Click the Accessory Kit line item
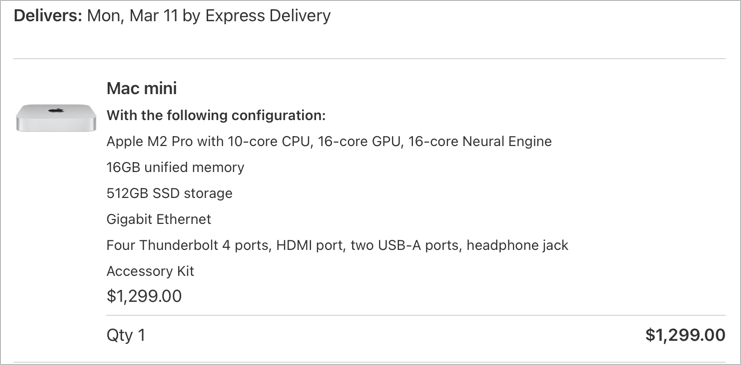Viewport: 741px width, 365px height. [x=150, y=271]
